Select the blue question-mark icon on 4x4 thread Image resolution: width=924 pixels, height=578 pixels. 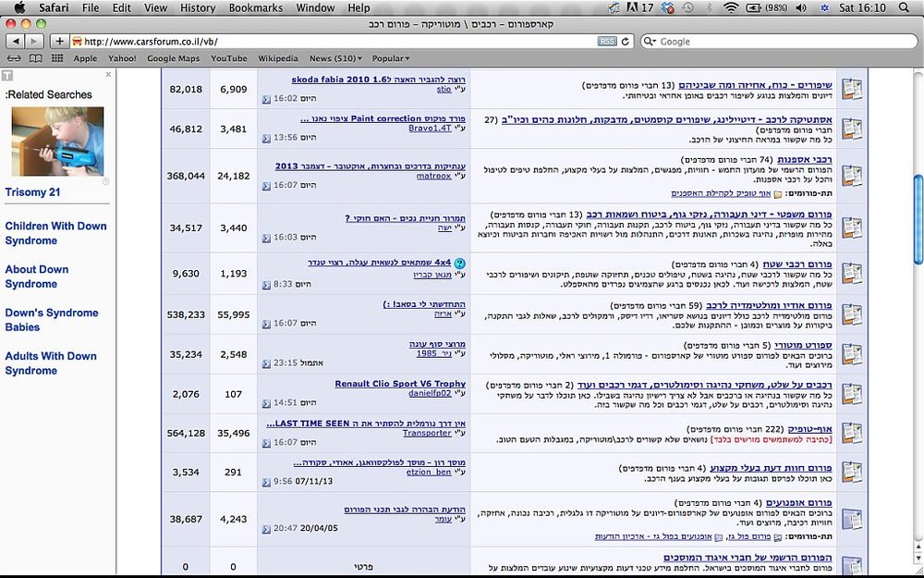tap(460, 264)
